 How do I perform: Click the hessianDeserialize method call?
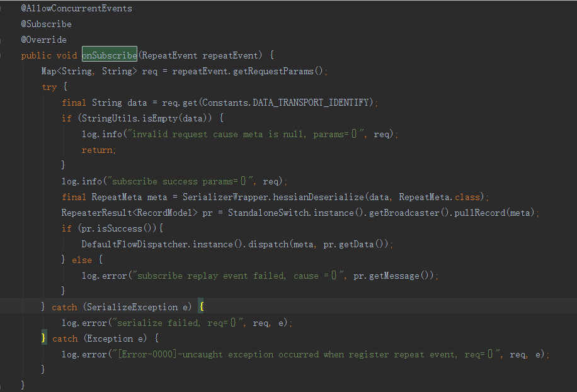pyautogui.click(x=318, y=197)
